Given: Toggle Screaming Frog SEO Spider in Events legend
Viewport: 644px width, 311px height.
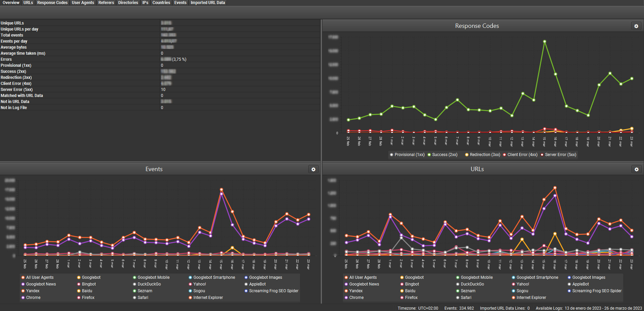Looking at the screenshot, I should [273, 291].
